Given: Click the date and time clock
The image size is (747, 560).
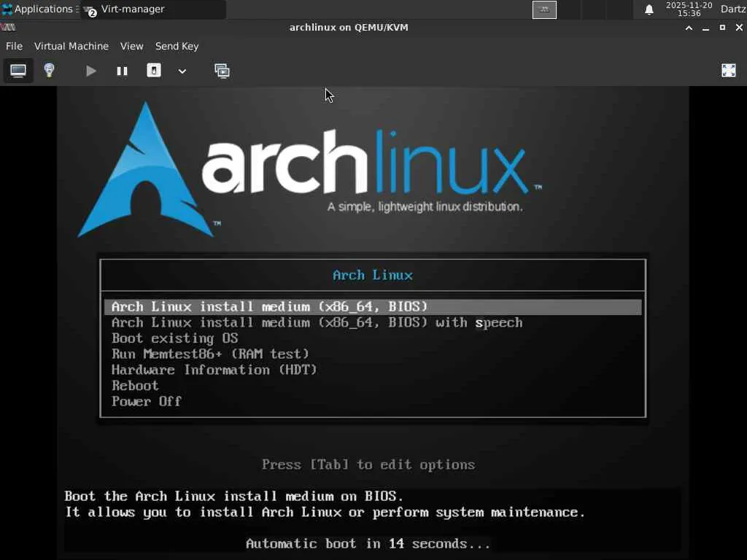Looking at the screenshot, I should (x=689, y=9).
